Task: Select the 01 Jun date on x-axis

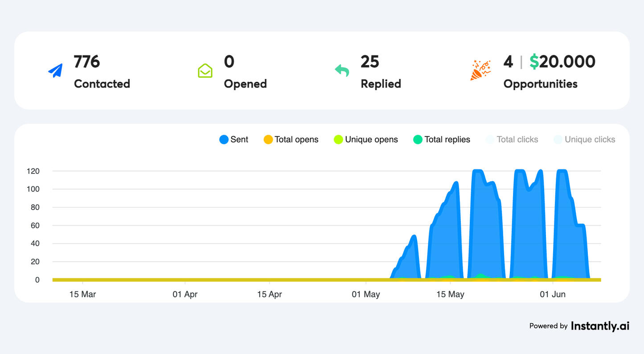Action: (x=553, y=294)
